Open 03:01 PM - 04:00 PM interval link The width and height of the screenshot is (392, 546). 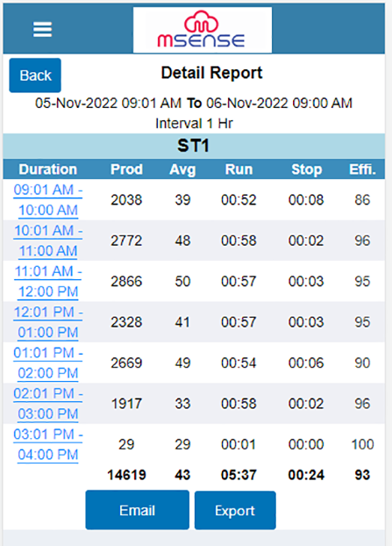click(48, 444)
